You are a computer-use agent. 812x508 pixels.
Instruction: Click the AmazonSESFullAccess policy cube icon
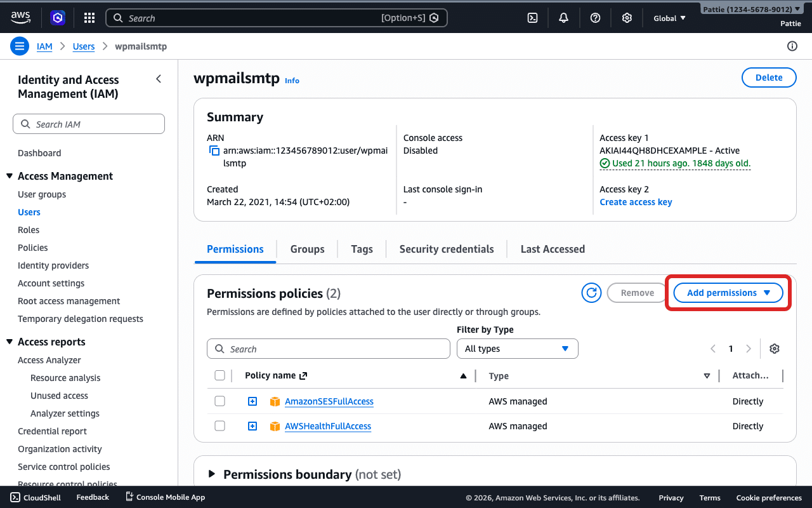(x=275, y=401)
